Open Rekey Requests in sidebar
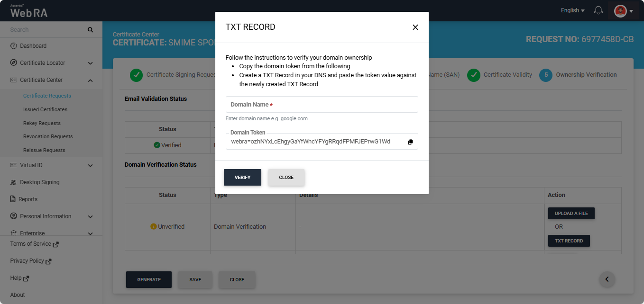 tap(42, 123)
